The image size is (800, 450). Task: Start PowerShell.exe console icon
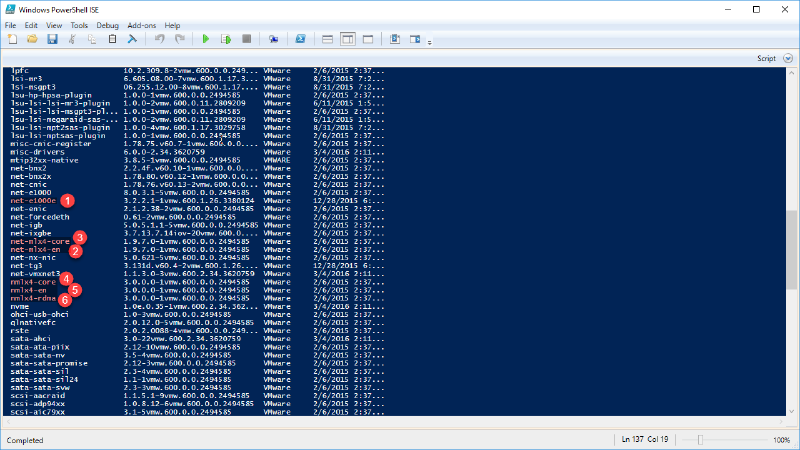[301, 39]
